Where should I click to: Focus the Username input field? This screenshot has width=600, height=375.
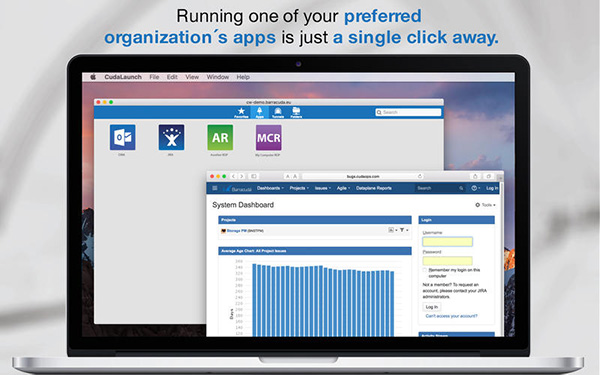(x=447, y=241)
